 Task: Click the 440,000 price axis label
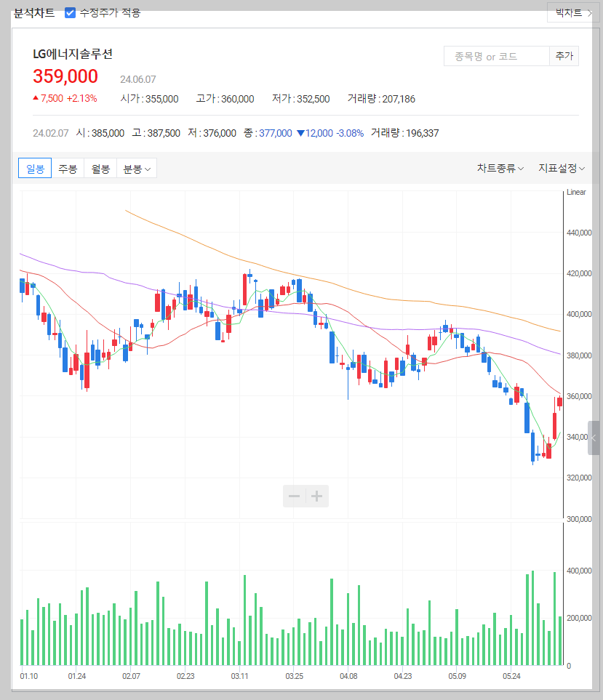[579, 233]
